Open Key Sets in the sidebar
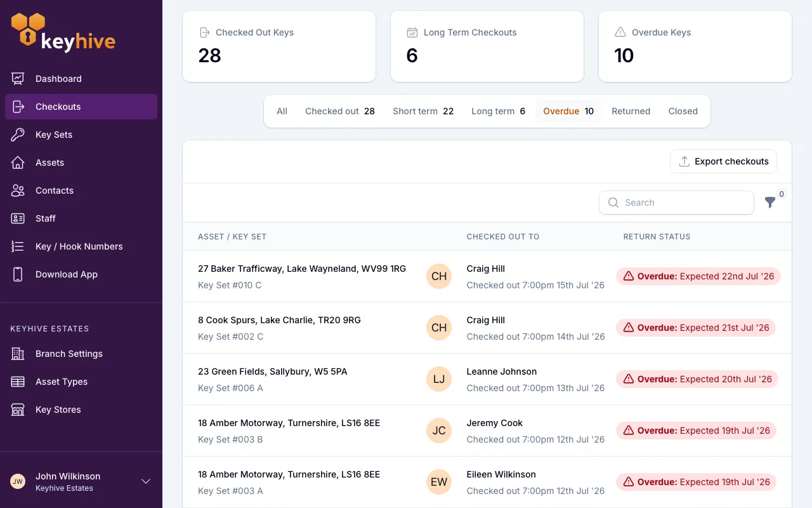 coord(81,135)
